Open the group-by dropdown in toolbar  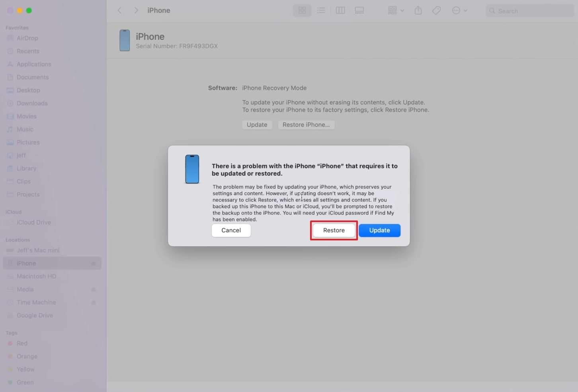[396, 10]
